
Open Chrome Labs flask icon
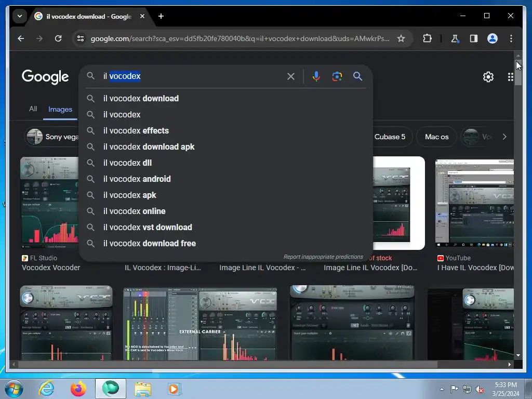(x=455, y=38)
